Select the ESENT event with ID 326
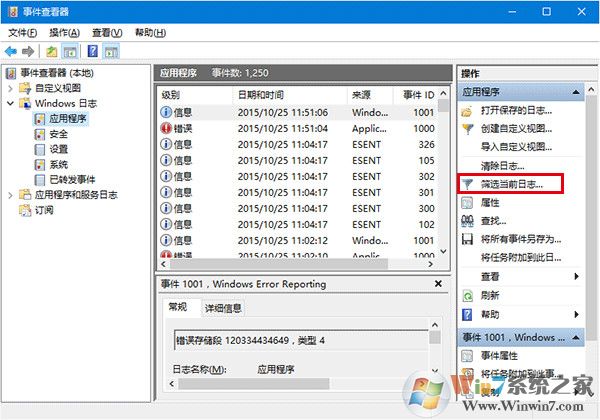The width and height of the screenshot is (600, 420). pos(298,145)
